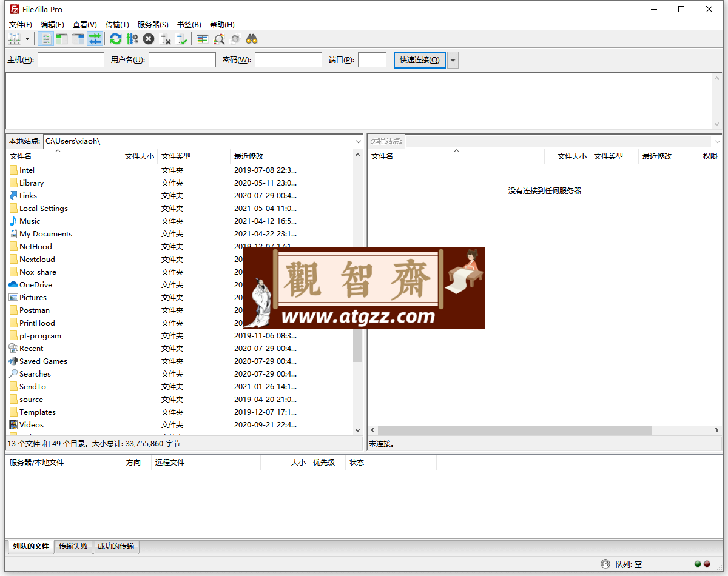Click the OneDrive cloud icon
The width and height of the screenshot is (728, 576).
(13, 284)
